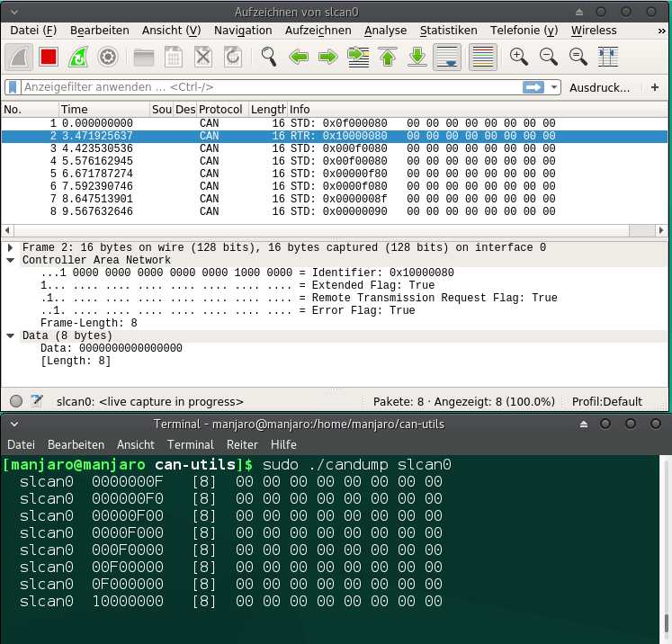672x644 pixels.
Task: Stop the live capture with red square
Action: pos(48,57)
